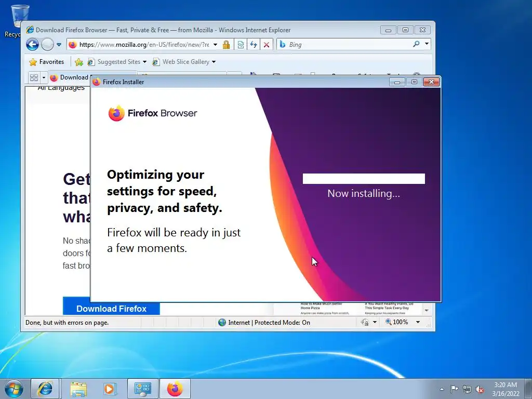Click the 100% zoom level button
The height and width of the screenshot is (399, 532).
tap(396, 322)
